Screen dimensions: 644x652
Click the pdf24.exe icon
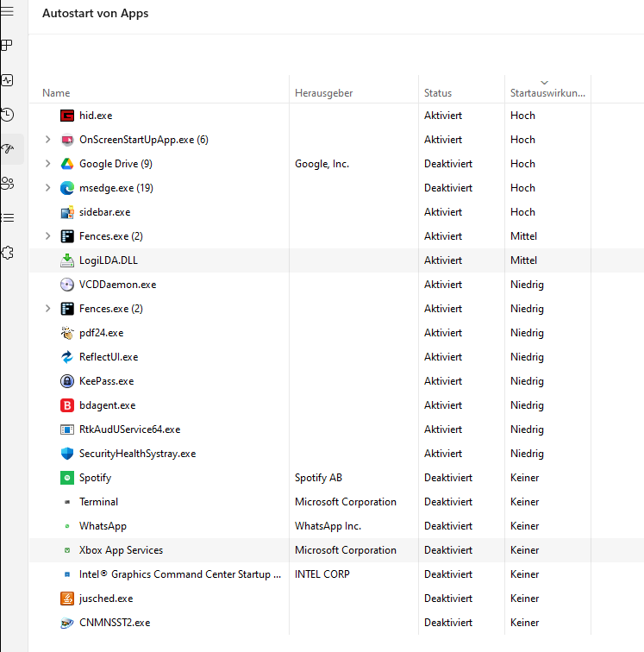pos(67,333)
